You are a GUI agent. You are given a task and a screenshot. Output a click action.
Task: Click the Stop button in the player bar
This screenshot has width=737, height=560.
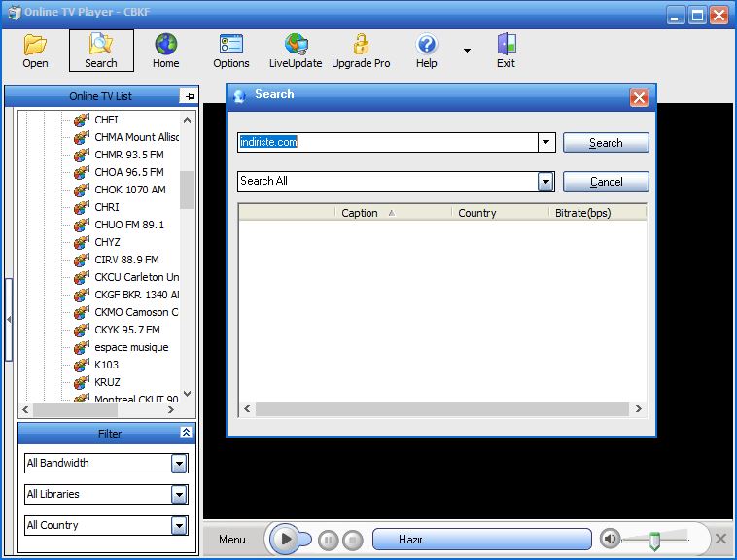[353, 540]
